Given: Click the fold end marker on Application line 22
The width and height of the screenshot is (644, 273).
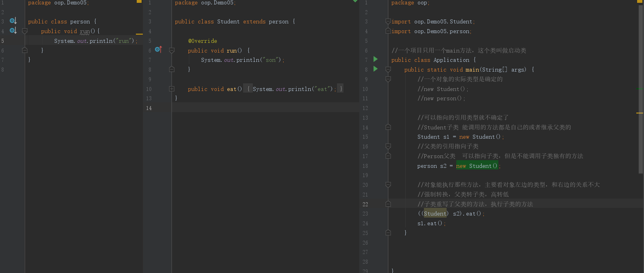Looking at the screenshot, I should [x=388, y=204].
